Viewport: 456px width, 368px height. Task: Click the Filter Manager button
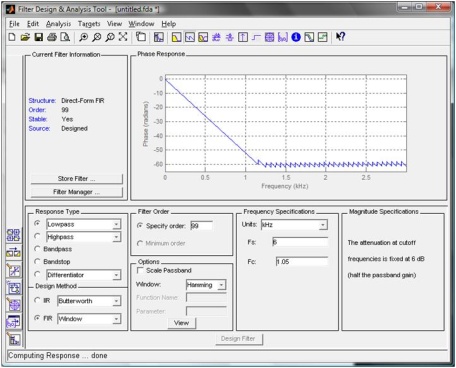[77, 192]
